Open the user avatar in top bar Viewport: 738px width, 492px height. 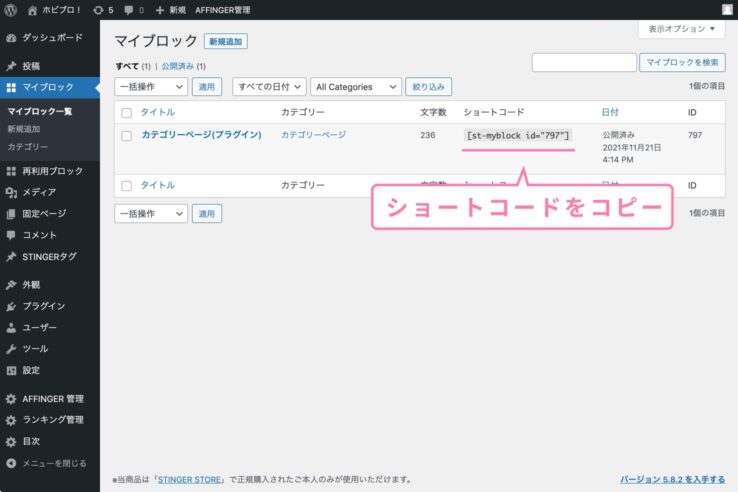(x=727, y=10)
